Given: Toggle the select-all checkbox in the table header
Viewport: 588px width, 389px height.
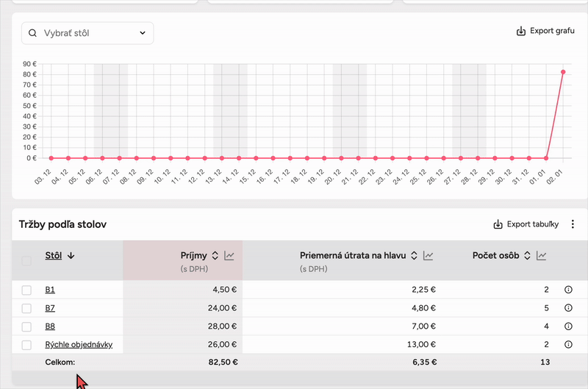Looking at the screenshot, I should pos(26,260).
